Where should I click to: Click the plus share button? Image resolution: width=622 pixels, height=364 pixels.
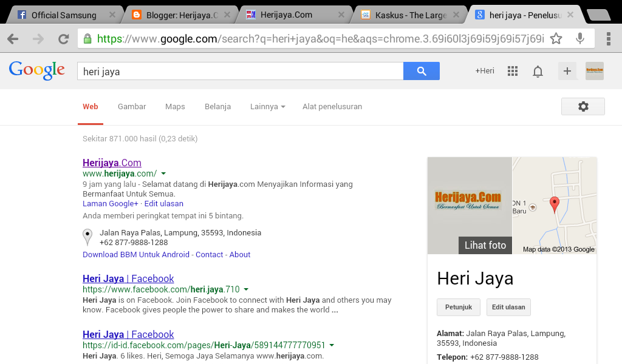pos(567,71)
